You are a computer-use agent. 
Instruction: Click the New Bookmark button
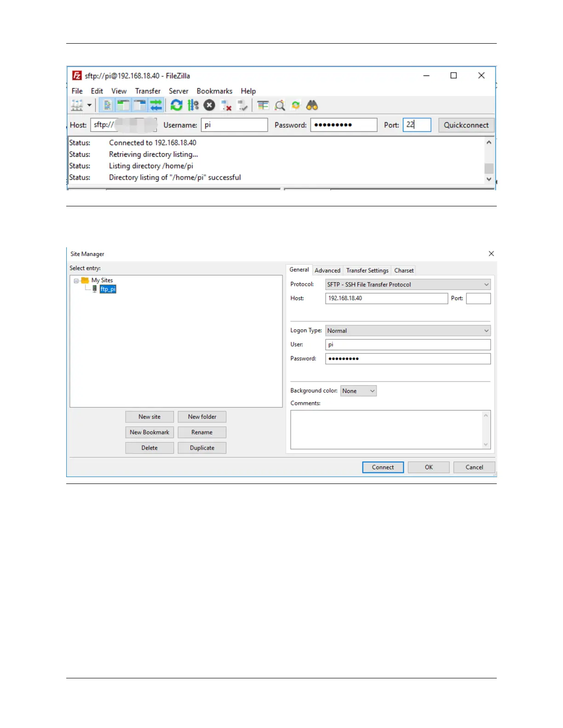(149, 432)
